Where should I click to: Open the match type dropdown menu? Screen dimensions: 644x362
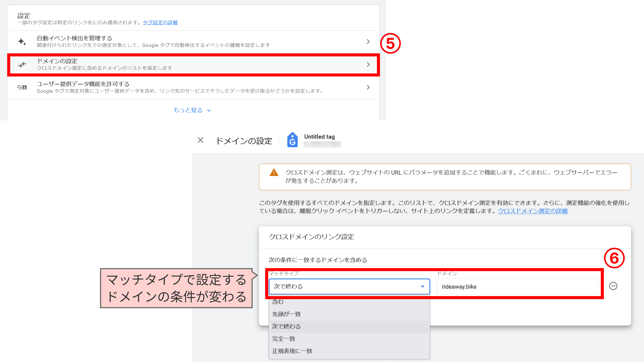tap(347, 286)
